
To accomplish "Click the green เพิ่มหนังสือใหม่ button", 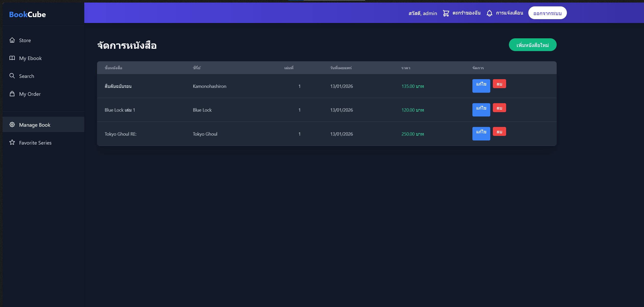I will coord(532,45).
